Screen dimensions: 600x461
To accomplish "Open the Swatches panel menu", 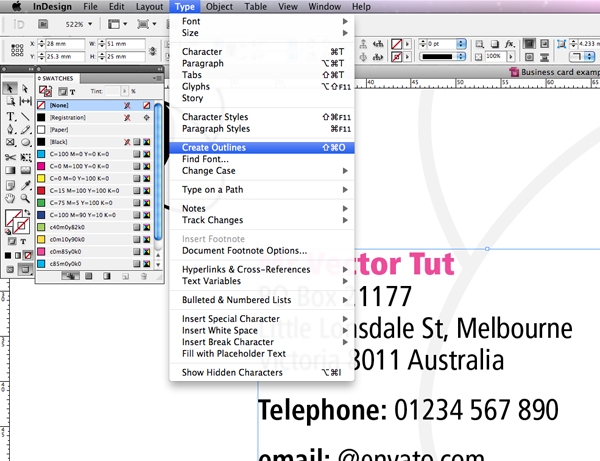I will click(157, 78).
